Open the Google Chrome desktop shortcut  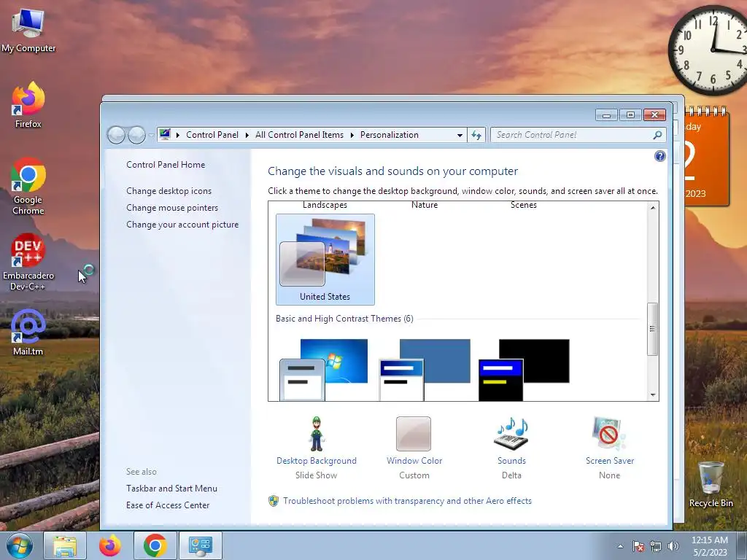[x=28, y=186]
